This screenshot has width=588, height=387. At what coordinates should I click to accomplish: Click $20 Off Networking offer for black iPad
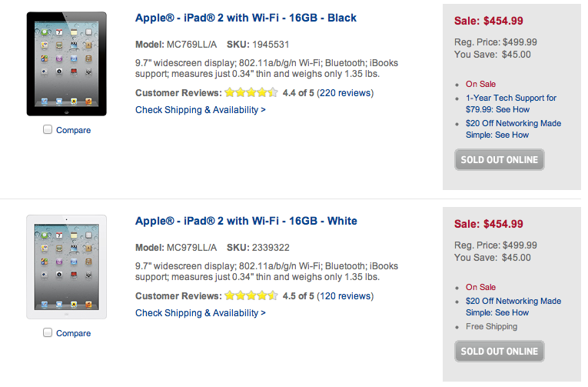click(513, 128)
